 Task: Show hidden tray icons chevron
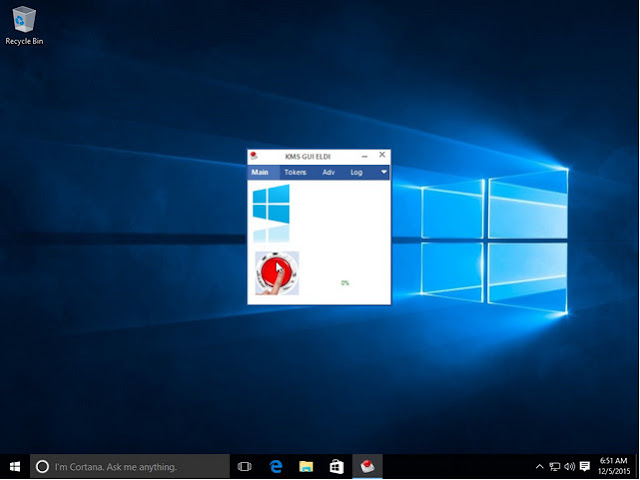tap(540, 467)
